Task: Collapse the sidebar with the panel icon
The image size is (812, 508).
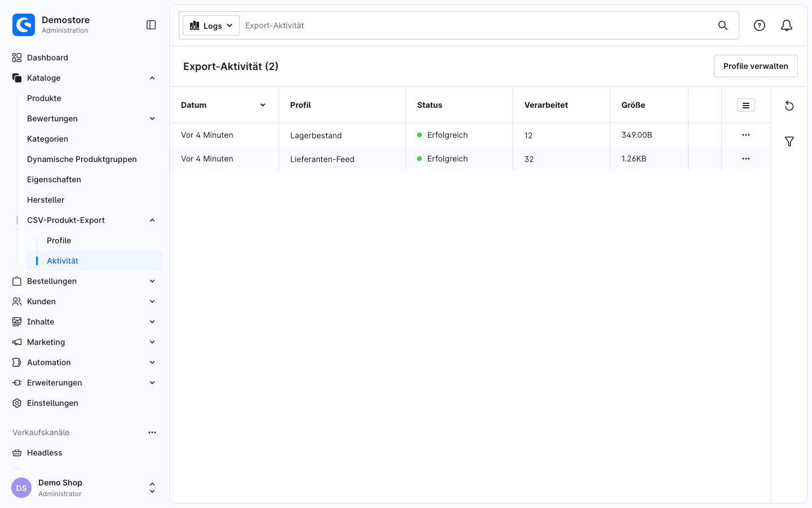Action: [x=151, y=25]
